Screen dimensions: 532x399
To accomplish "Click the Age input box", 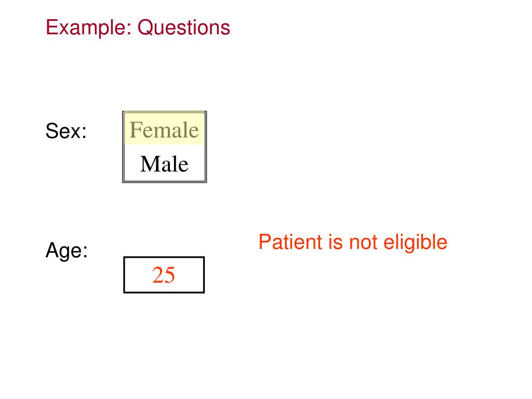I will tap(164, 275).
